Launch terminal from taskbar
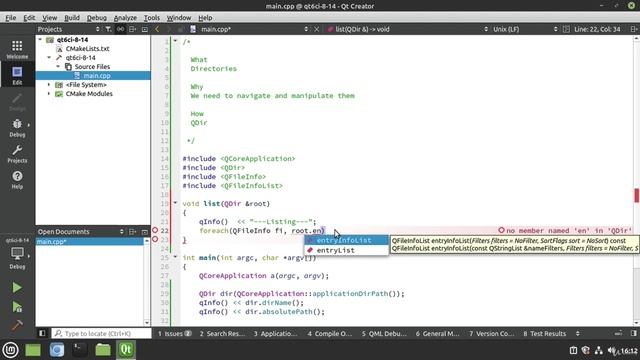This screenshot has width=640, height=360. pos(80,350)
